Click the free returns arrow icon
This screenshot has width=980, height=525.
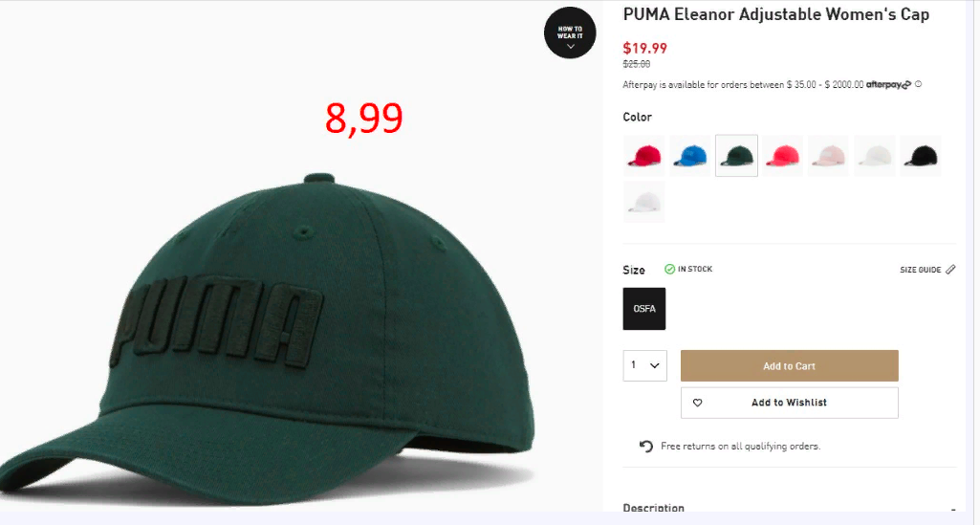click(x=645, y=447)
